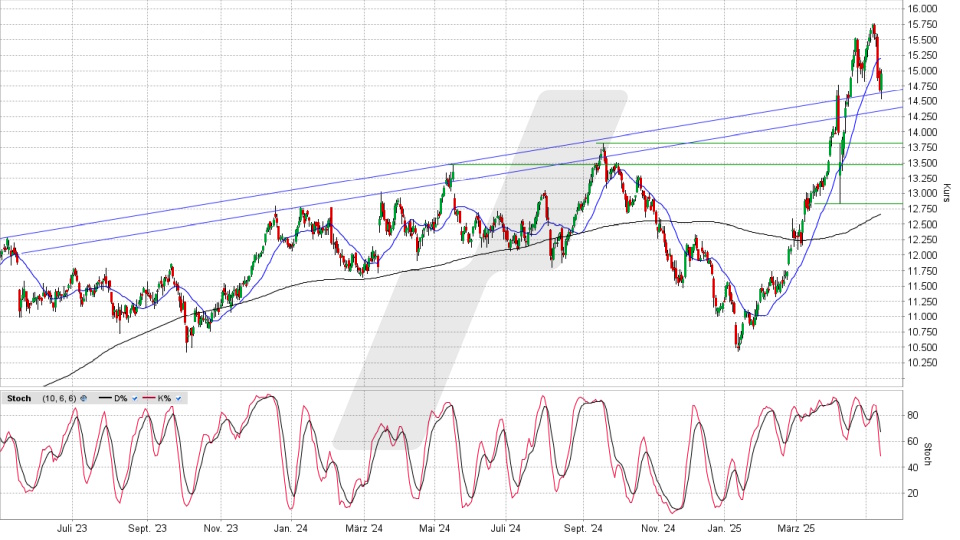Click the 13.000 price axis label
Image resolution: width=960 pixels, height=540 pixels.
922,193
